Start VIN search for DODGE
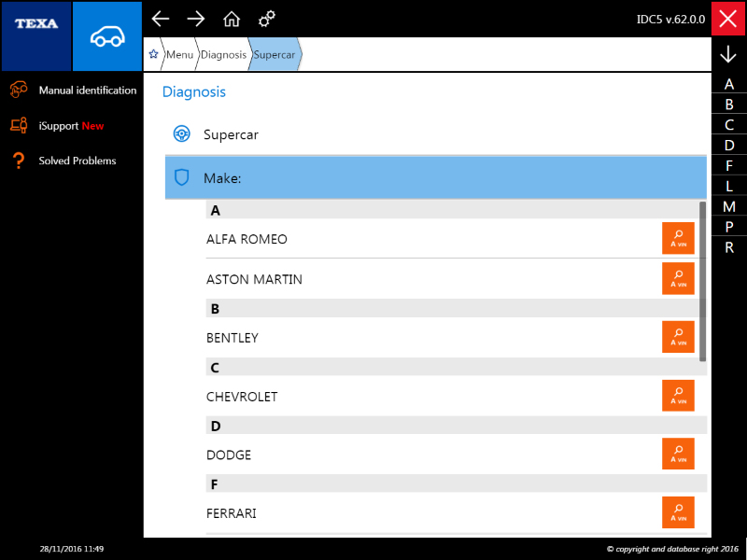Viewport: 747px width, 560px height. [x=678, y=454]
